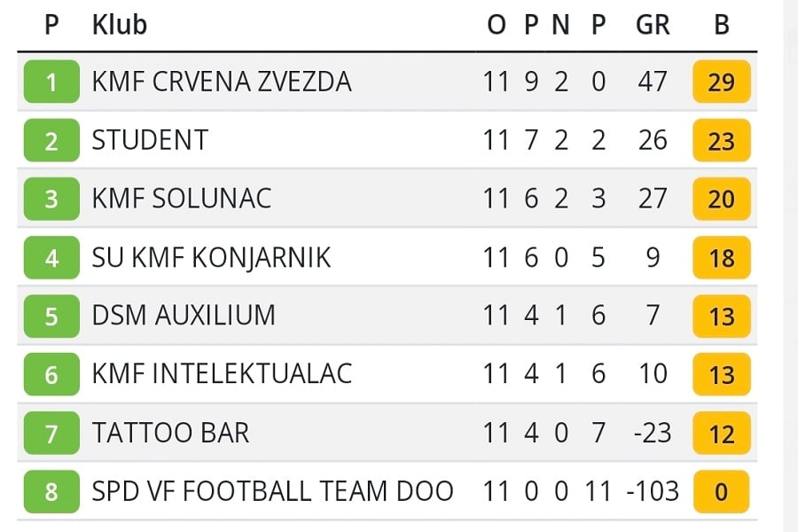Open KMF CRVENA ZVEZDA club page
798x532 pixels.
[222, 82]
